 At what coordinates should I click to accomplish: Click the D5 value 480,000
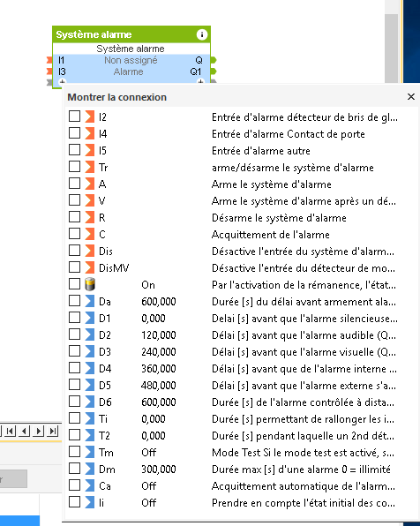pyautogui.click(x=159, y=386)
